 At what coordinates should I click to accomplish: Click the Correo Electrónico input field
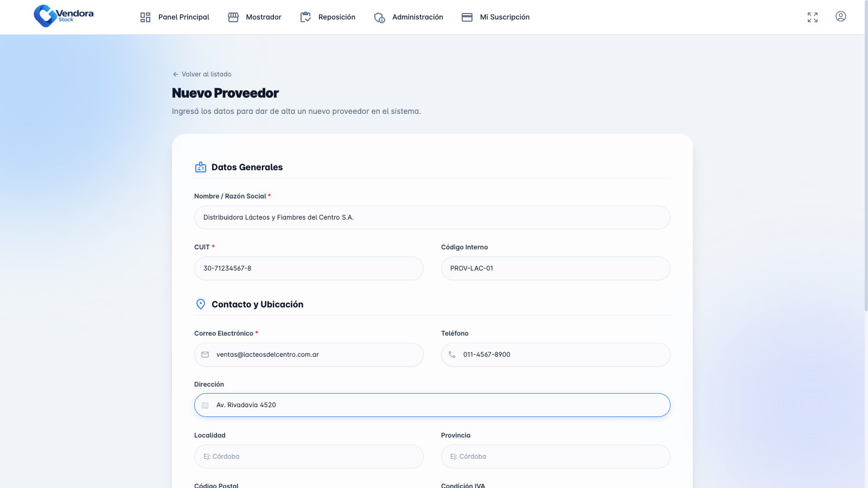click(x=309, y=355)
